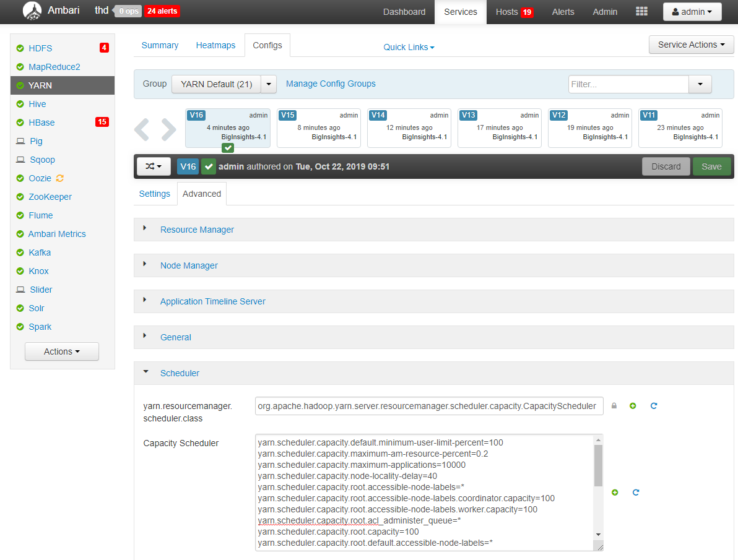This screenshot has height=560, width=738.
Task: Click the Hosts alert badge 19
Action: [527, 12]
